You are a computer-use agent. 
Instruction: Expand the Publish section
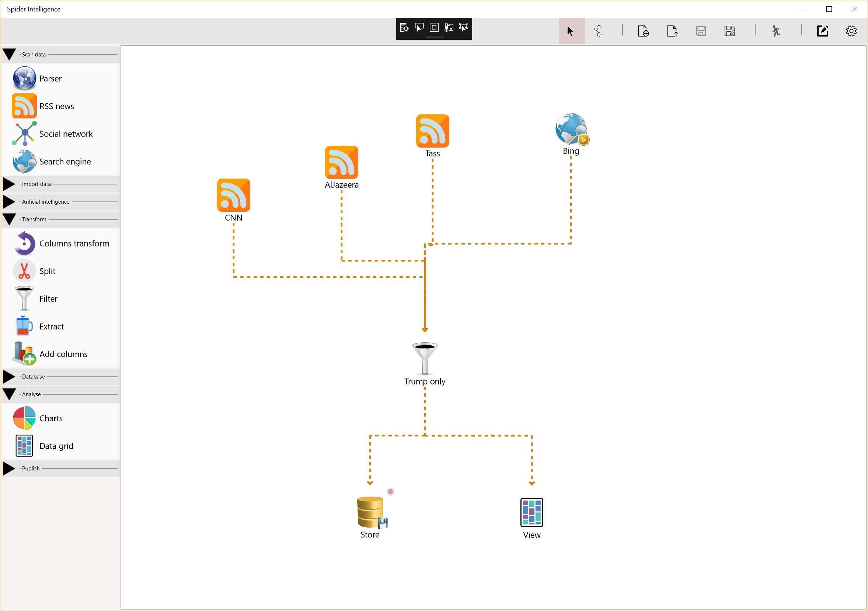tap(10, 468)
